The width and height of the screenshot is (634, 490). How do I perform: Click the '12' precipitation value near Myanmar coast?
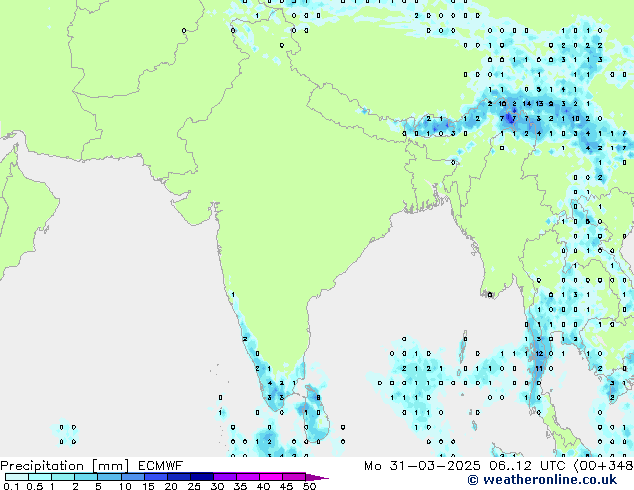(539, 354)
